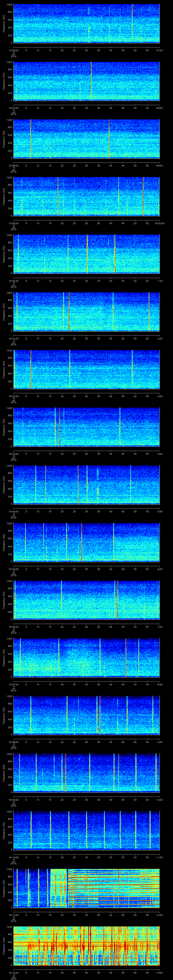Click the 9:00 end time label
The height and width of the screenshot is (980, 173).
(160, 742)
